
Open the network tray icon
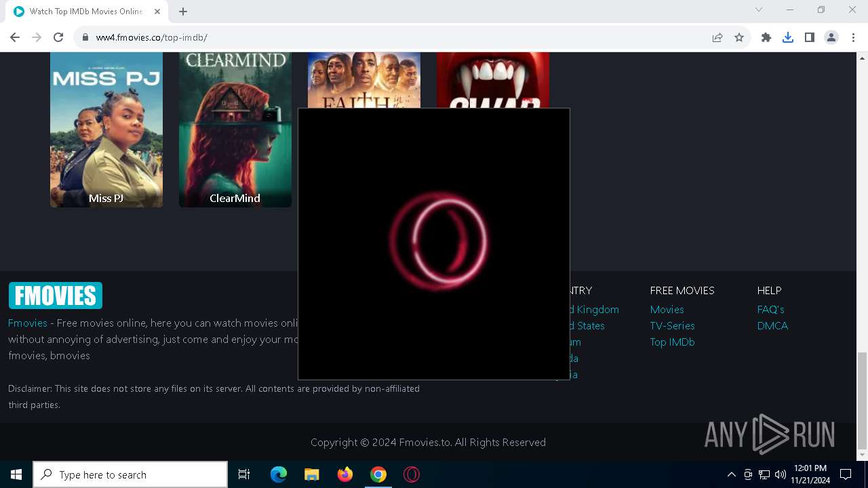pyautogui.click(x=764, y=474)
